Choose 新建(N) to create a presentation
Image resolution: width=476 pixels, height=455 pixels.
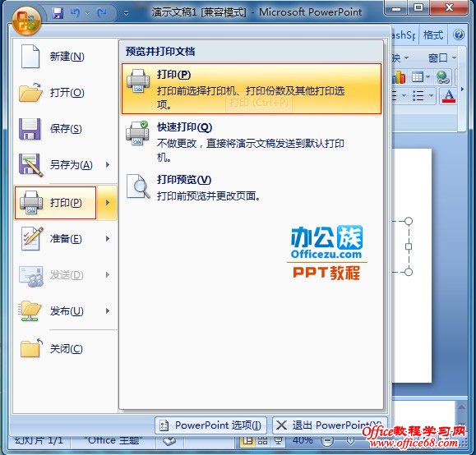click(x=65, y=57)
